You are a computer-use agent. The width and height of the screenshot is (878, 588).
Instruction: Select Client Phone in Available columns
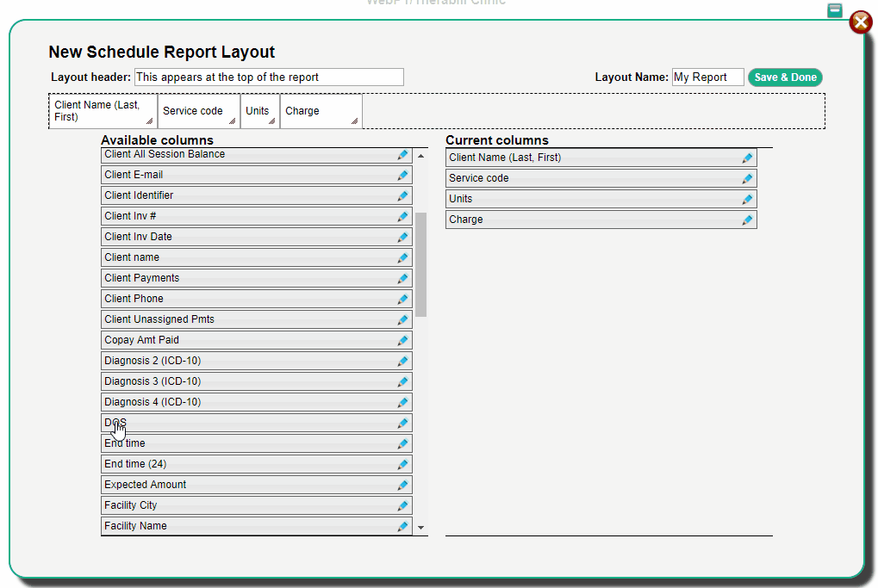[257, 299]
